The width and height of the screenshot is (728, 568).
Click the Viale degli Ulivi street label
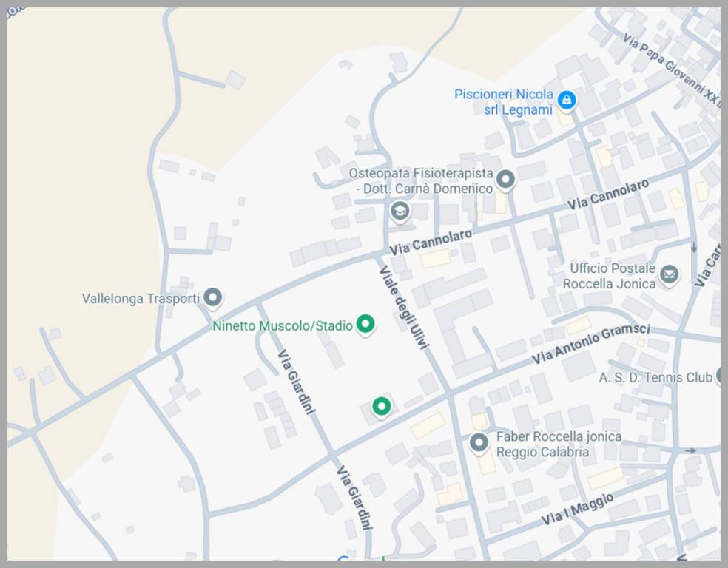[x=405, y=307]
